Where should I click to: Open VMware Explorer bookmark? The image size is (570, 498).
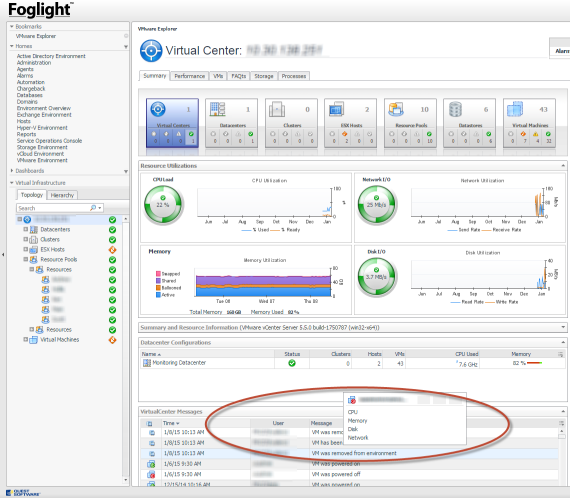[x=36, y=36]
